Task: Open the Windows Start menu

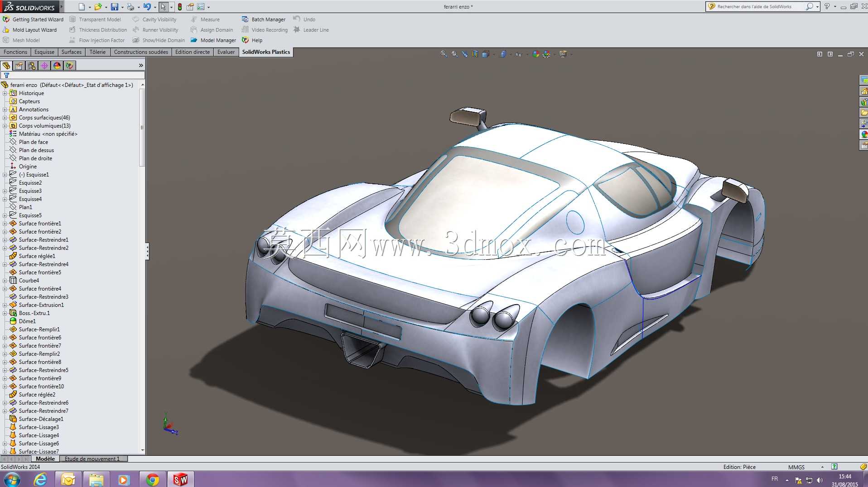Action: tap(12, 479)
